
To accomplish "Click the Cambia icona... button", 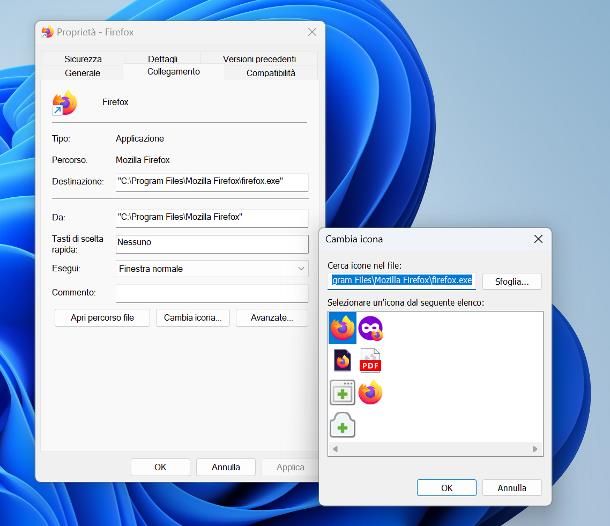I will point(193,318).
